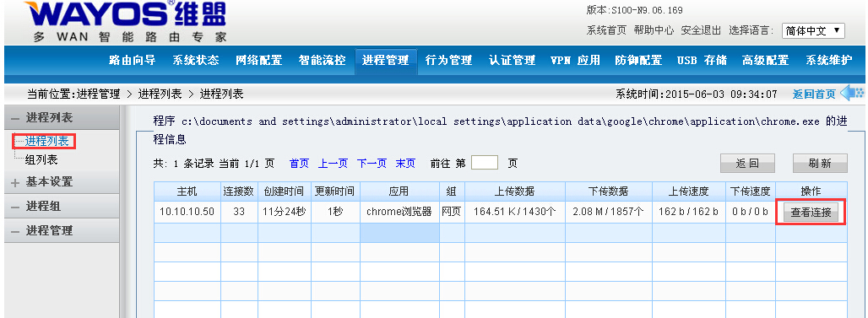868x318 pixels.
Task: Select 进程列表 in the sidebar tree
Action: coord(46,142)
